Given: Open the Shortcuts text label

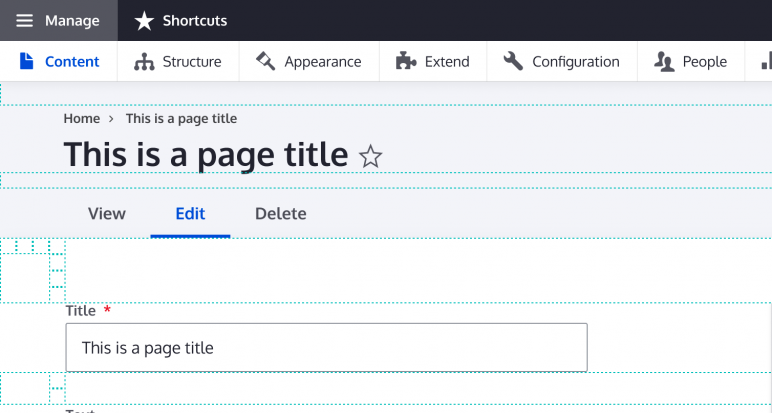Looking at the screenshot, I should (195, 21).
